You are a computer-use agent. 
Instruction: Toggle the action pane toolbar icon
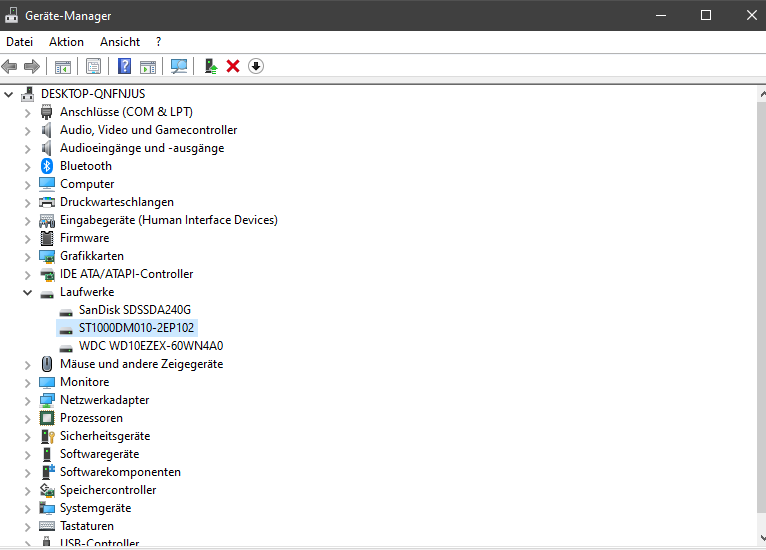(148, 66)
